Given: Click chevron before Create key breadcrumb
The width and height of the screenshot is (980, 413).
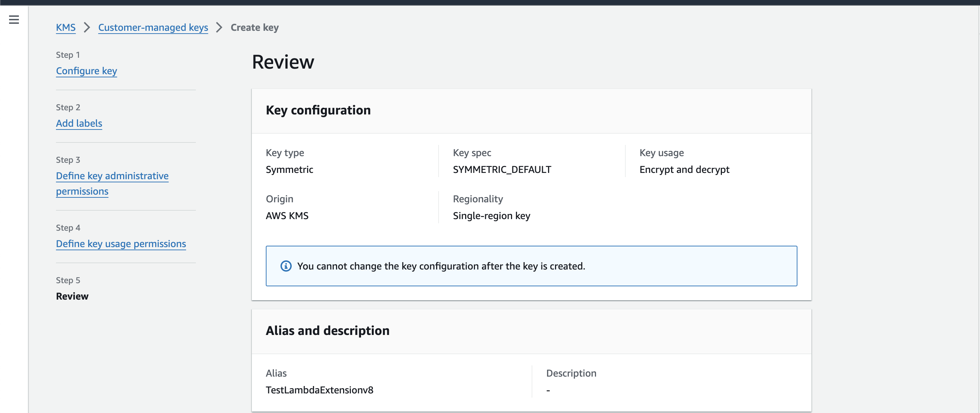Looking at the screenshot, I should pyautogui.click(x=219, y=27).
